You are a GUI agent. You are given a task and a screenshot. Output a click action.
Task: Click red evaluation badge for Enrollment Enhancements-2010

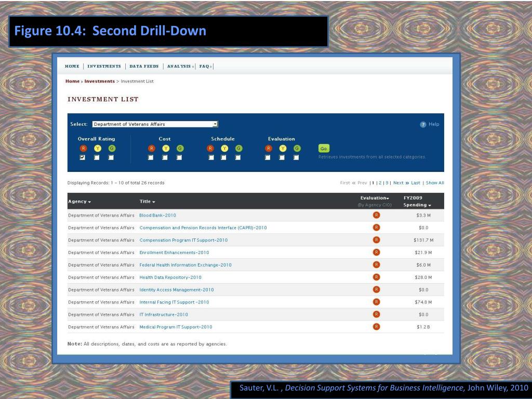click(x=376, y=252)
